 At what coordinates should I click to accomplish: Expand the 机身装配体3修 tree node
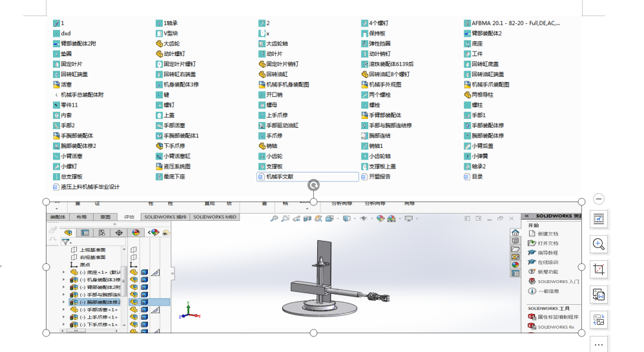click(x=63, y=280)
